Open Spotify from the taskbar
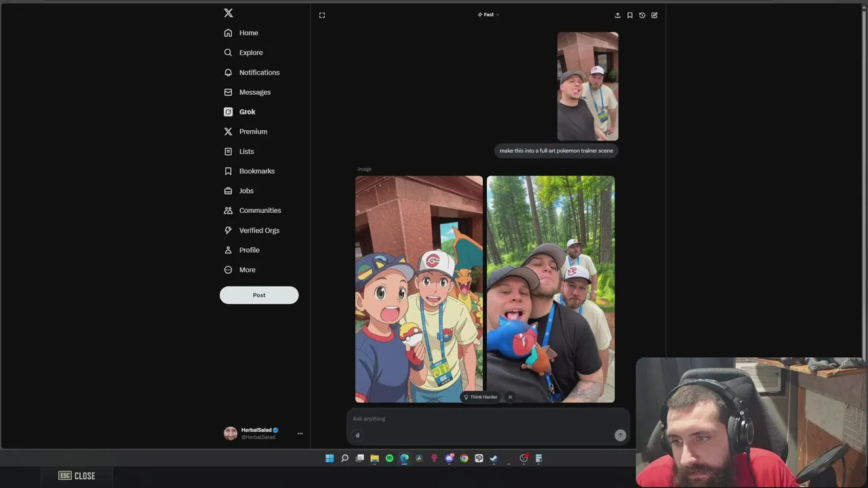 click(389, 458)
